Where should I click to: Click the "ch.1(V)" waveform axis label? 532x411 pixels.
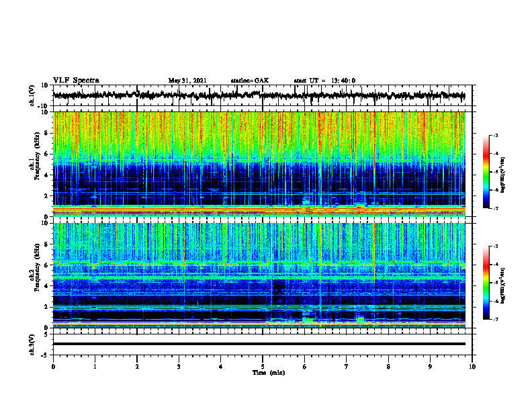pyautogui.click(x=32, y=95)
